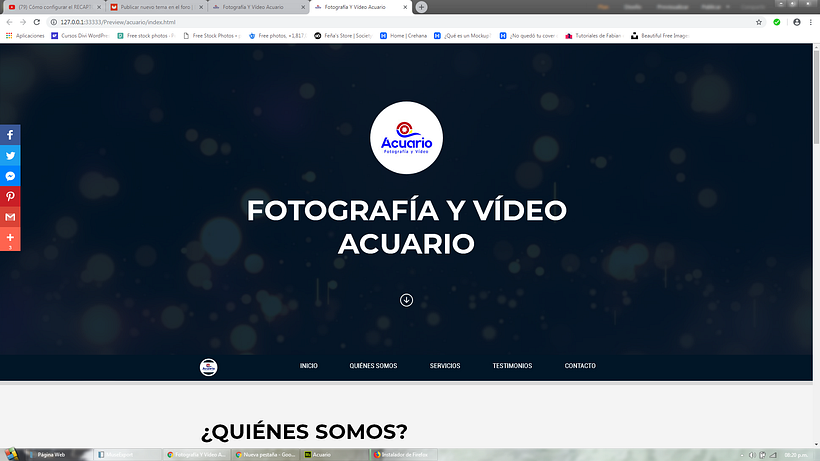Open the Chrome profile avatar icon

(796, 22)
